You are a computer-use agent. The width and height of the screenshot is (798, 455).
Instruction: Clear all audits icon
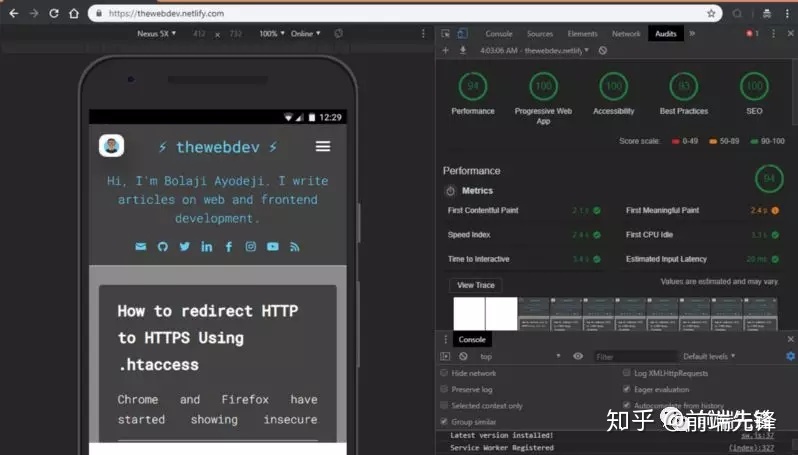point(603,50)
